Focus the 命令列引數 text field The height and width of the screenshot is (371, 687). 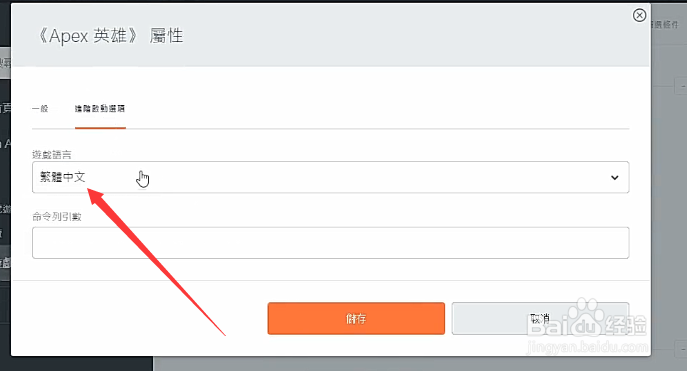click(330, 243)
